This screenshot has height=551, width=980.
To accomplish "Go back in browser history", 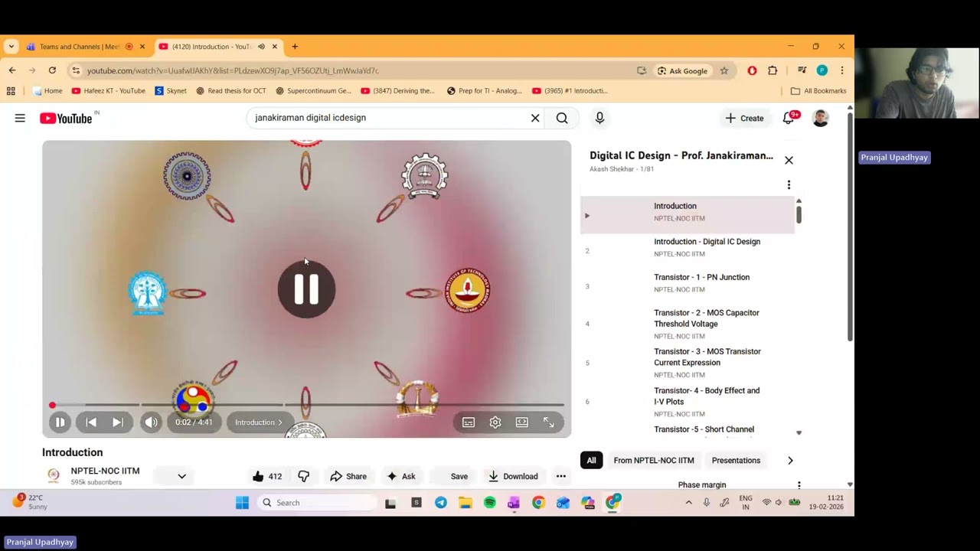I will tap(12, 70).
